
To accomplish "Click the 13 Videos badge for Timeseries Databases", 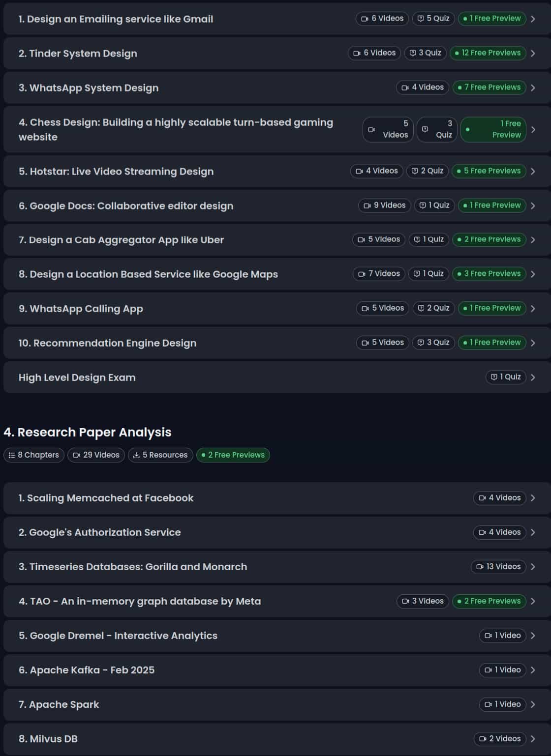I will coord(498,567).
